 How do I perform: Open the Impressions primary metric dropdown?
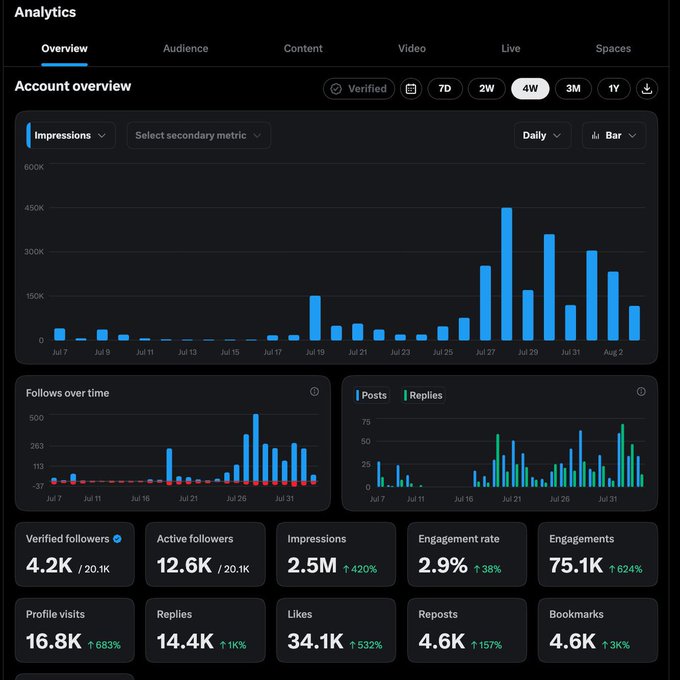tap(71, 135)
